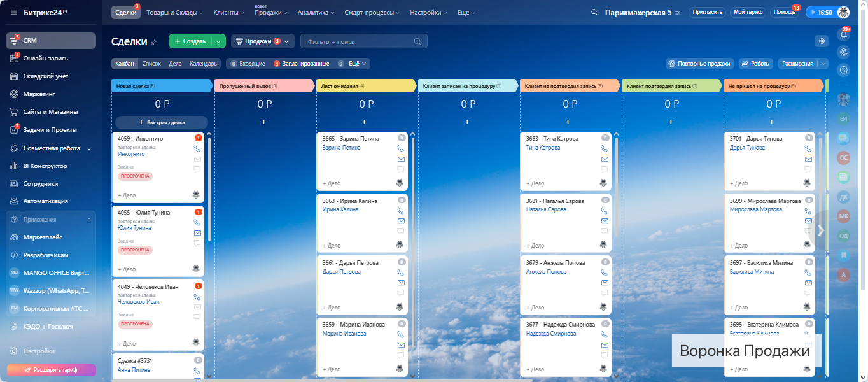The image size is (868, 382).
Task: Open user profile avatar in top bar
Action: point(844,12)
